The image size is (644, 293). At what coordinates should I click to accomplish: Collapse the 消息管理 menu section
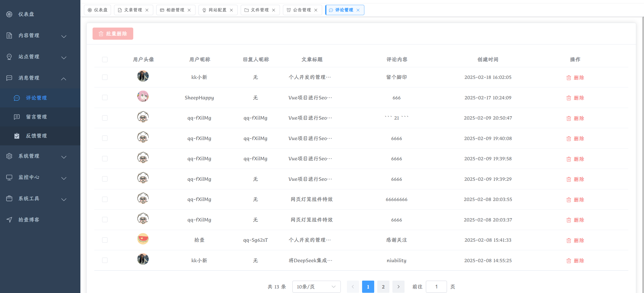[64, 79]
